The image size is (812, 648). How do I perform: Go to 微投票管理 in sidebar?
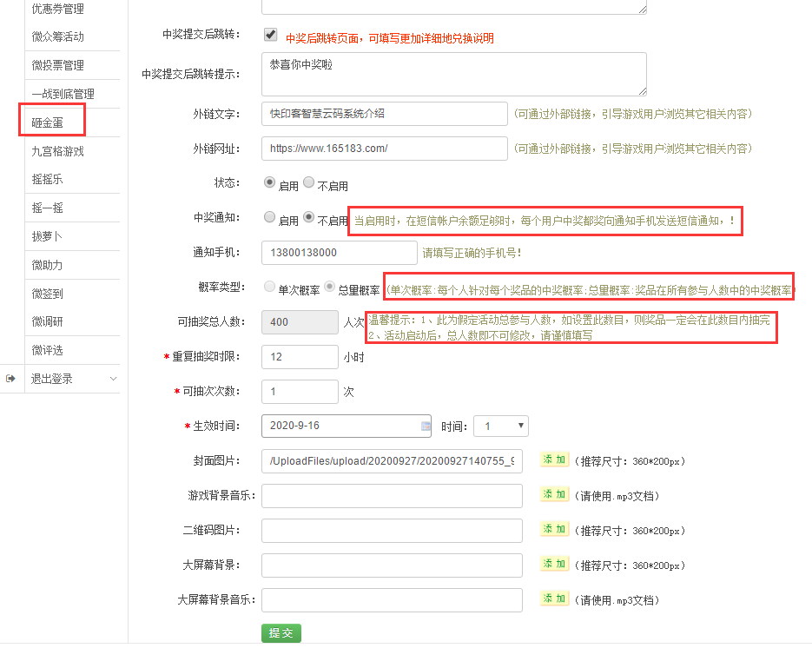(x=57, y=65)
